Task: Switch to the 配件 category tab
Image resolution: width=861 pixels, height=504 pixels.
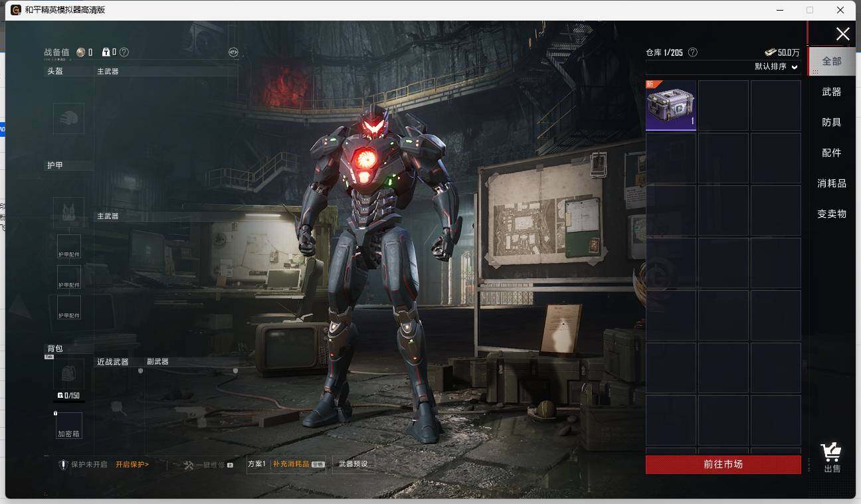Action: point(832,153)
